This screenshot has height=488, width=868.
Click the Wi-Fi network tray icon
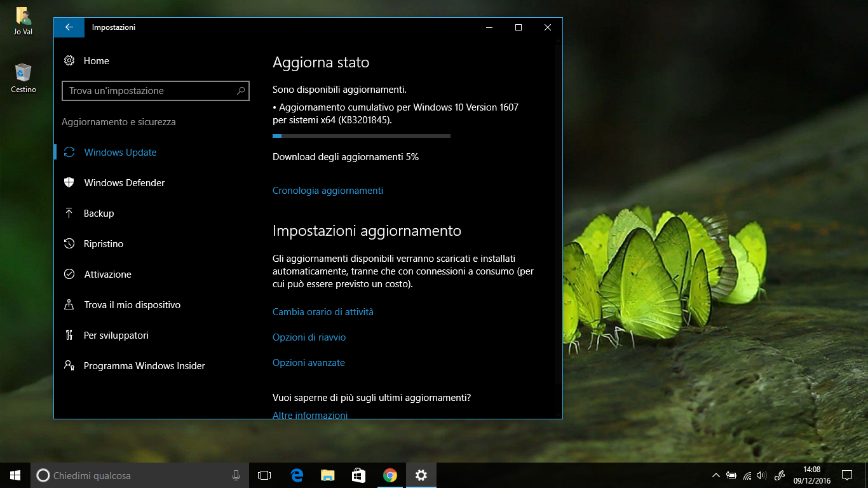747,475
